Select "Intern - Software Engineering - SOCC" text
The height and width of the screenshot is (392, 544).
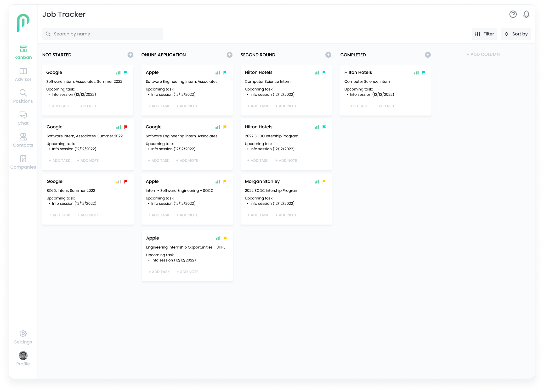click(x=179, y=190)
